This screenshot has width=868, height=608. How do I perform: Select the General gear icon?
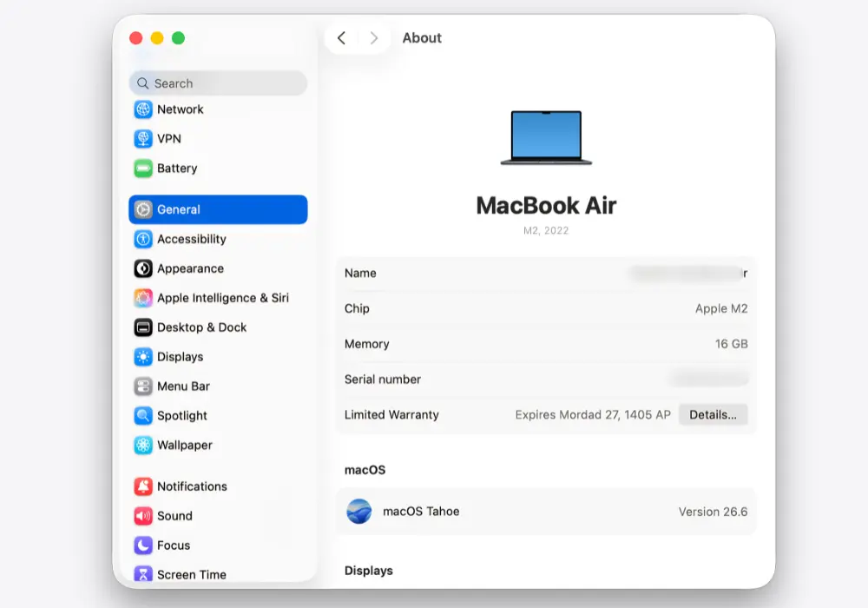[x=143, y=210]
